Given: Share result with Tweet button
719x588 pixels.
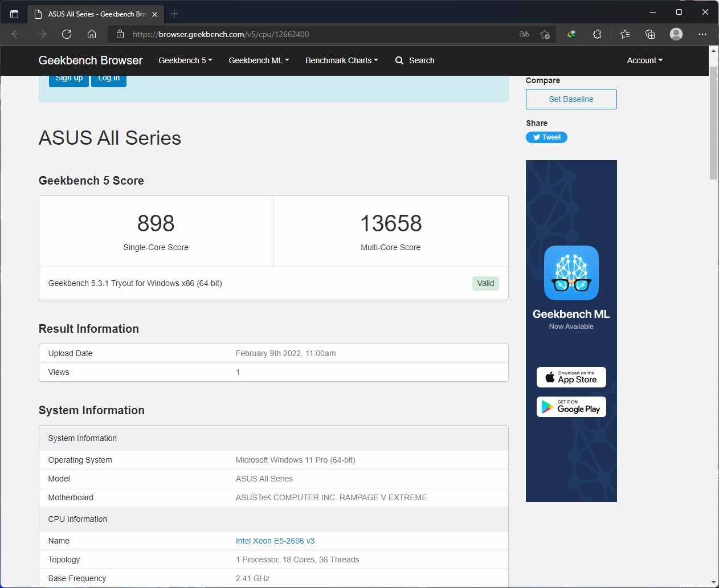Looking at the screenshot, I should coord(546,137).
